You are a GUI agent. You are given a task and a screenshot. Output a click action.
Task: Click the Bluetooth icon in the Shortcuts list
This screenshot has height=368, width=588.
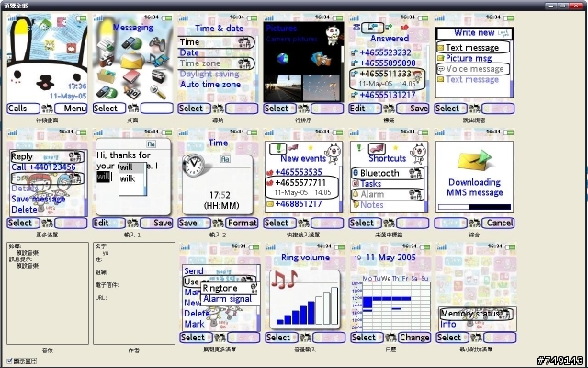pos(356,173)
